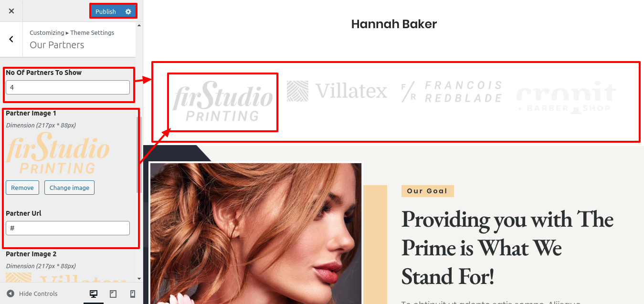Switch to tablet preview device icon
This screenshot has width=644, height=304.
113,294
